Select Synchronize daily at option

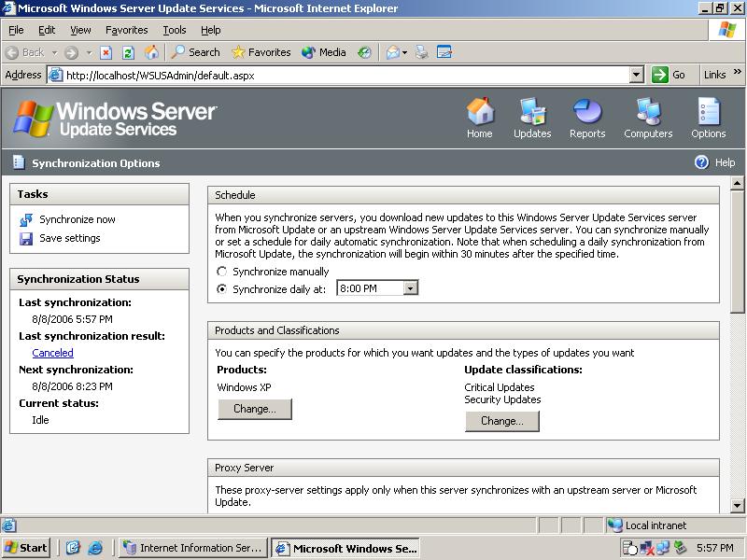pyautogui.click(x=221, y=289)
